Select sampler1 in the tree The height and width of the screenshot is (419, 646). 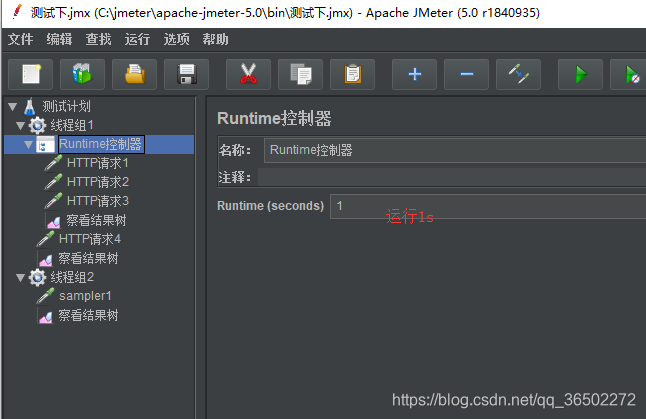85,296
